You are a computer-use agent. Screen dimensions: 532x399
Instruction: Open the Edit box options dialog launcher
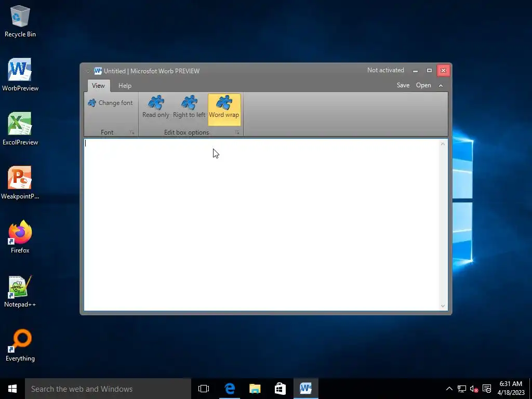coord(237,132)
